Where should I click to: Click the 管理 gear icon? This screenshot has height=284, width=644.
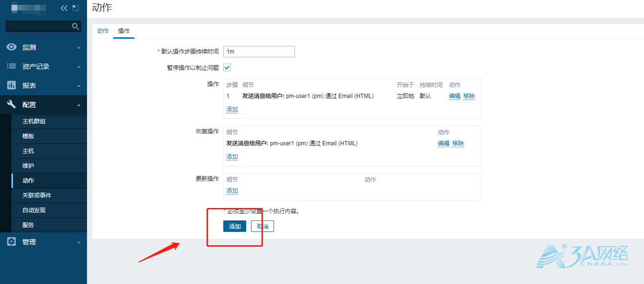11,242
